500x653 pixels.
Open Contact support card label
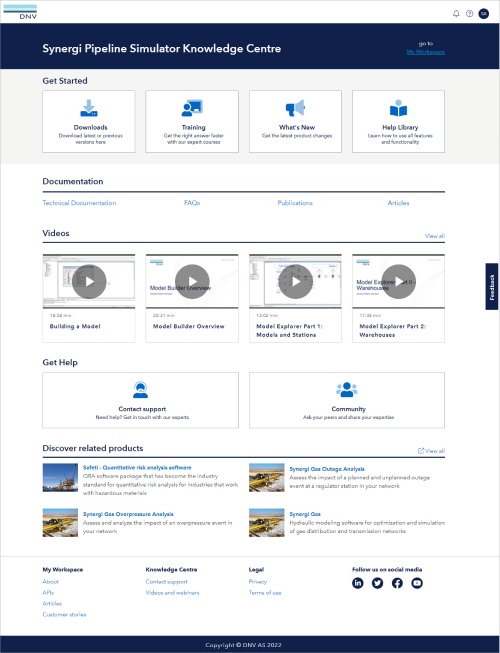click(x=142, y=409)
